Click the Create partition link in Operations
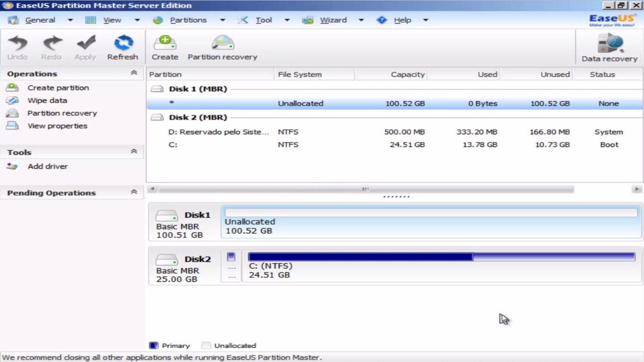The image size is (644, 362). [58, 88]
